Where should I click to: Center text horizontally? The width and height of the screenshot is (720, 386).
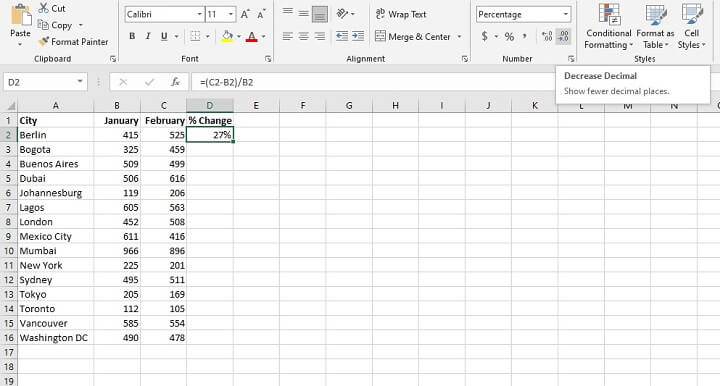point(304,36)
